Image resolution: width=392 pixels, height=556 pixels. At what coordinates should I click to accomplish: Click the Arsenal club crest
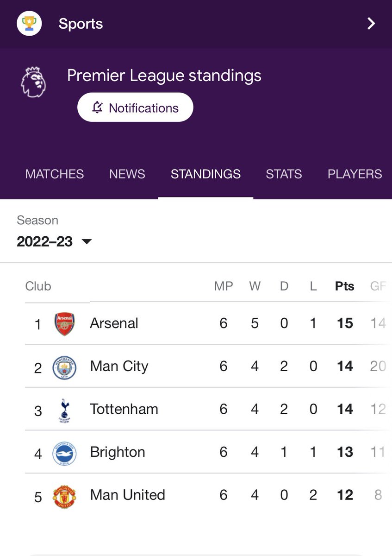[x=64, y=324]
